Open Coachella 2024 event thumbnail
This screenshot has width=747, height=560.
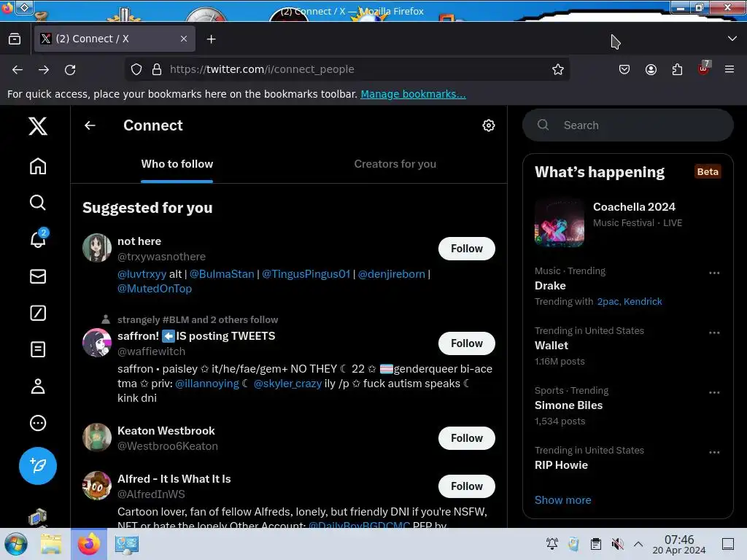pyautogui.click(x=560, y=222)
